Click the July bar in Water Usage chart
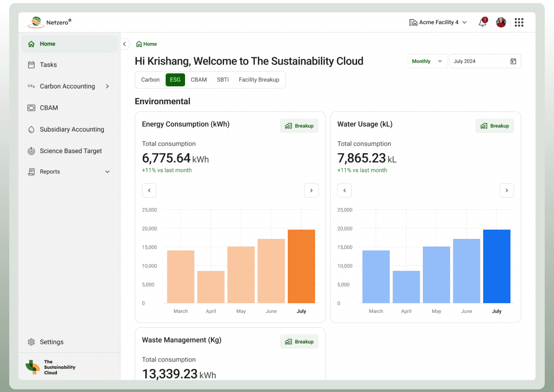 coord(496,266)
